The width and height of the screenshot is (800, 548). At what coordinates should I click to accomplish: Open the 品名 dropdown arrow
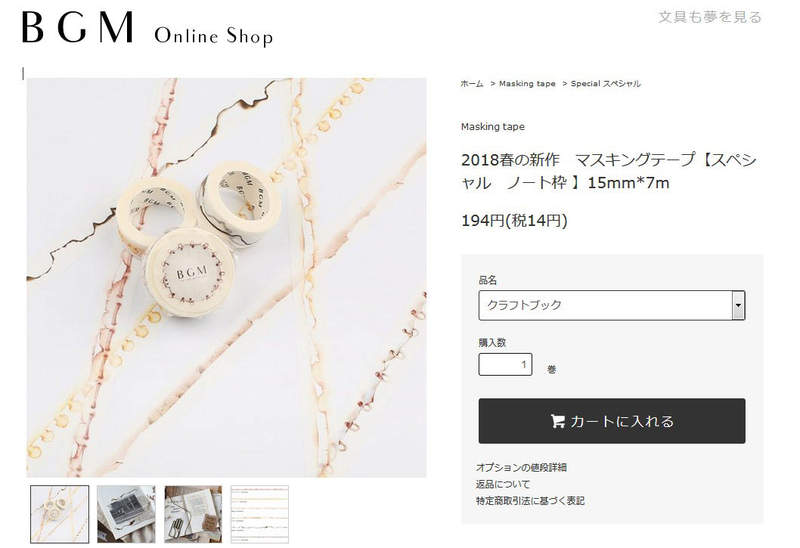tap(738, 305)
